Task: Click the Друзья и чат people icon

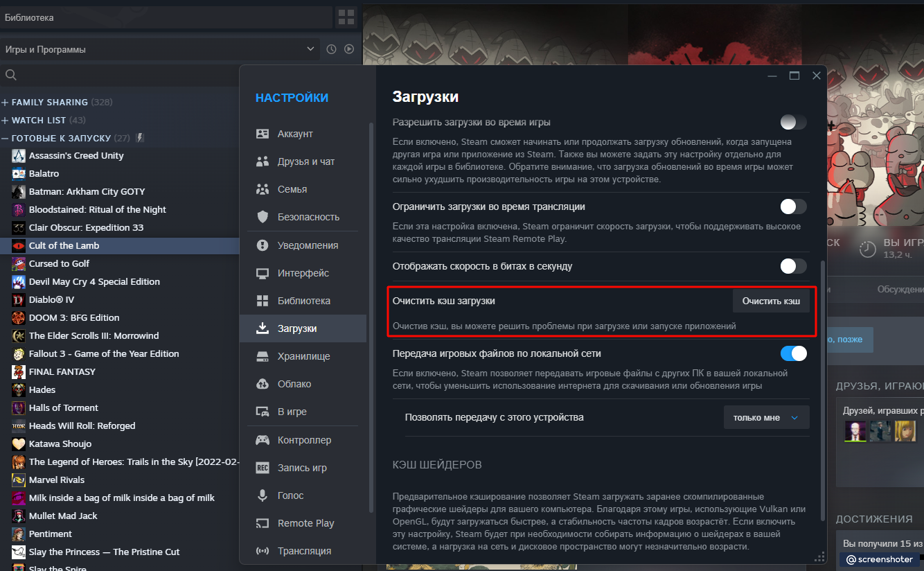Action: point(263,161)
